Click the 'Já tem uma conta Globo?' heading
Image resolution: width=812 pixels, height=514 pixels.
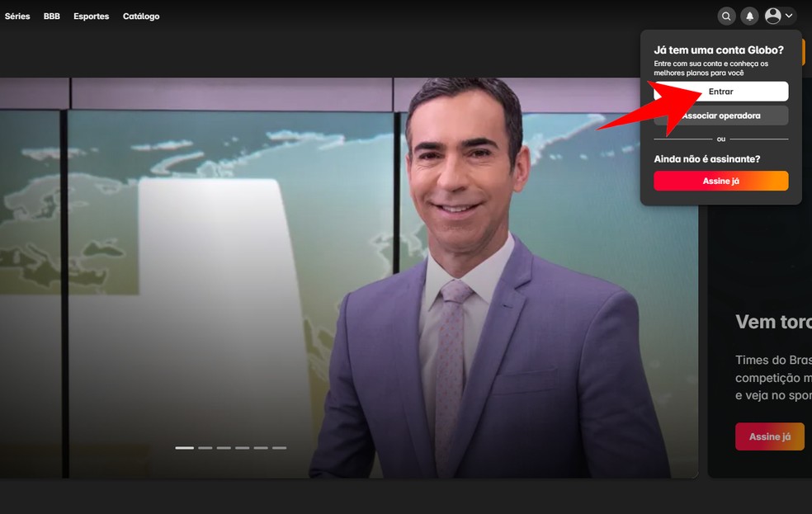pos(719,50)
